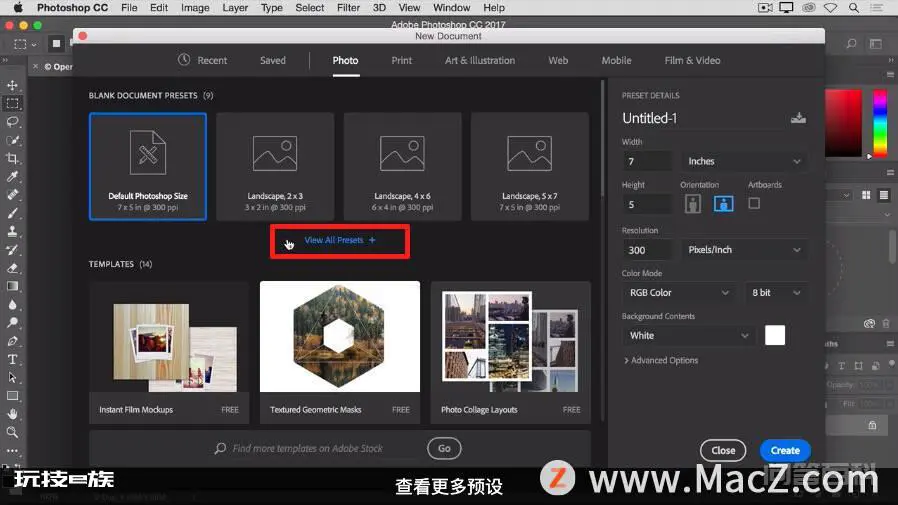
Task: Select the Blur tool
Action: 12,305
